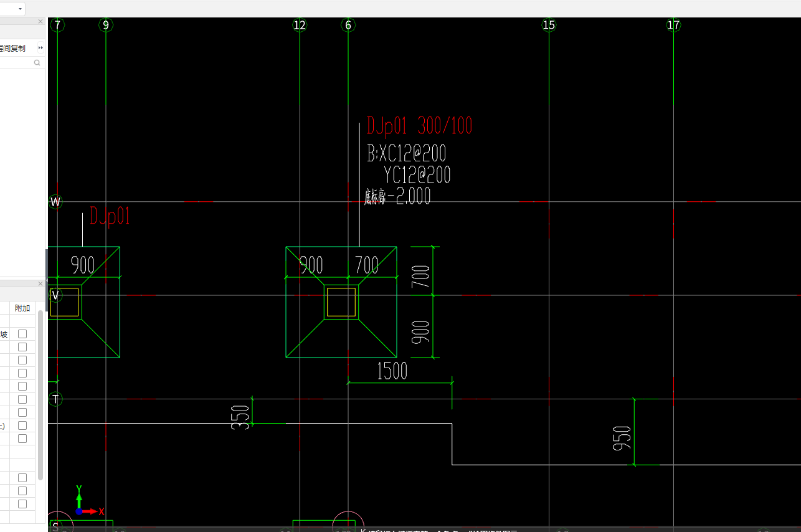Select vertical 700 dimension right of footing
The height and width of the screenshot is (532, 801).
click(x=421, y=276)
